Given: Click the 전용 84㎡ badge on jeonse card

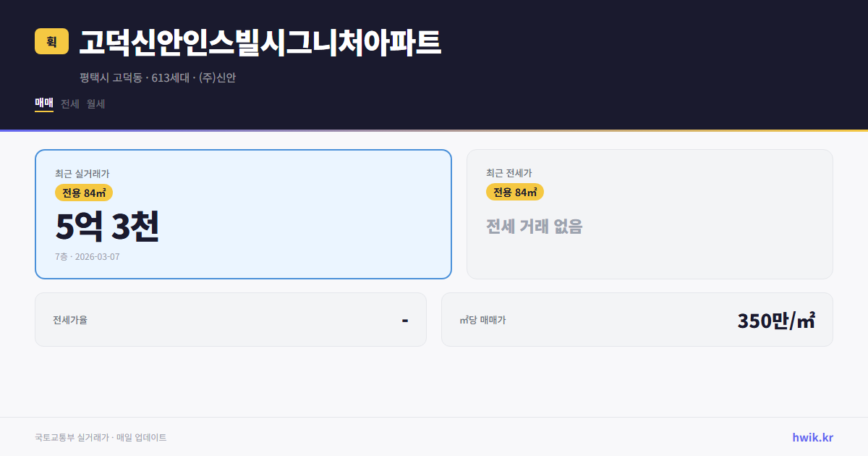Looking at the screenshot, I should [515, 193].
